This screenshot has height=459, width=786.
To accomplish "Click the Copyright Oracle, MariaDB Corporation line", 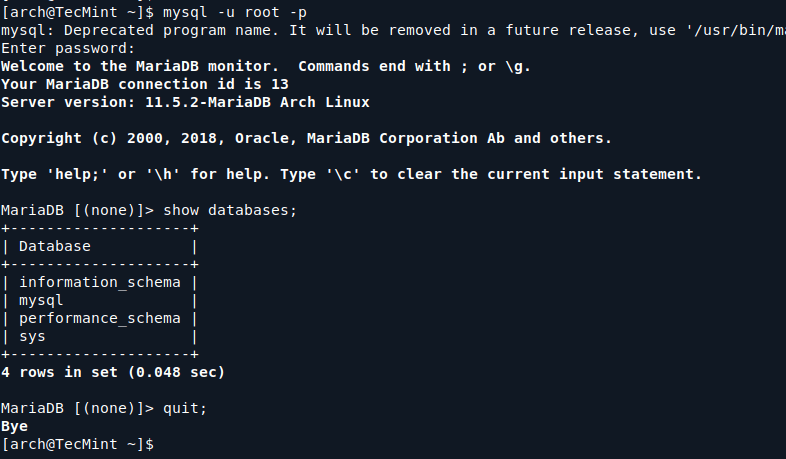I will [x=306, y=139].
